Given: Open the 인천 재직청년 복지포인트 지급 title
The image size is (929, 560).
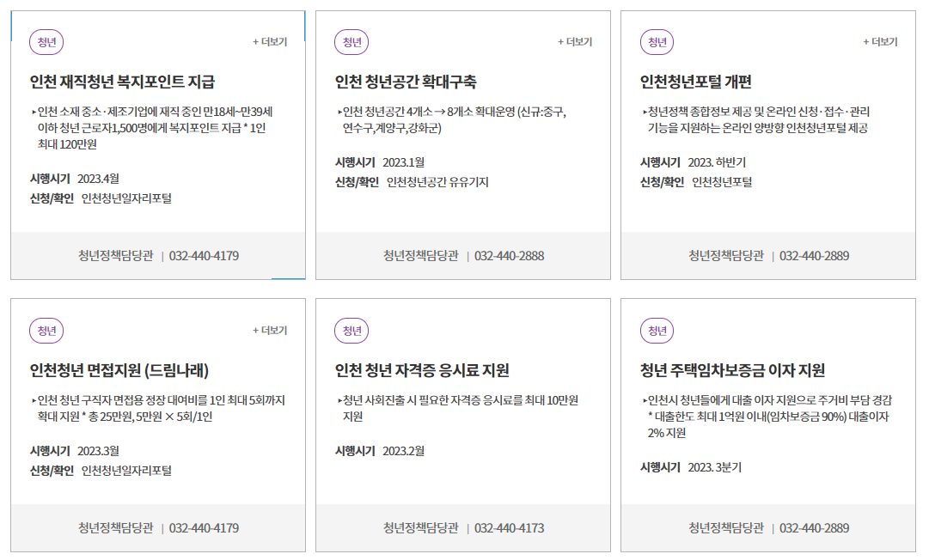Looking at the screenshot, I should (x=122, y=82).
